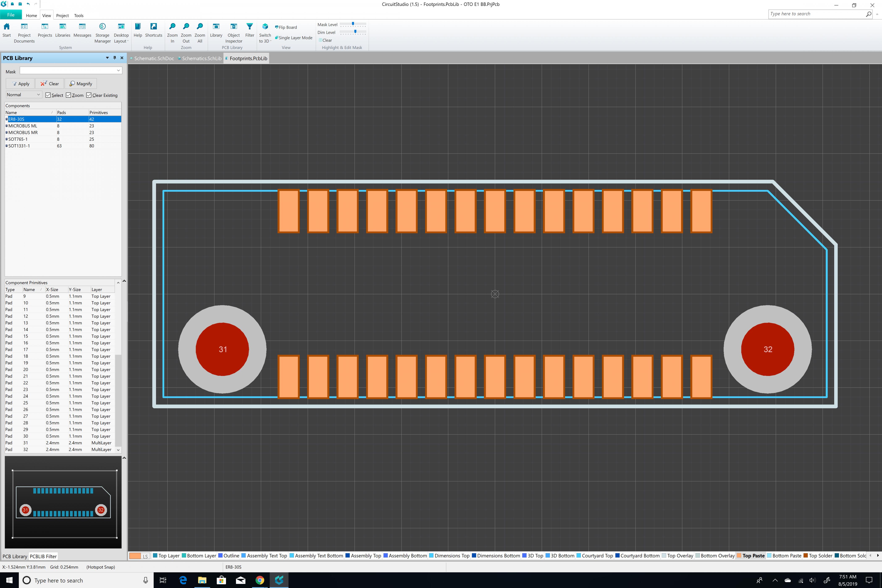Select the SOT1331-1 footprint
882x588 pixels.
63,146
